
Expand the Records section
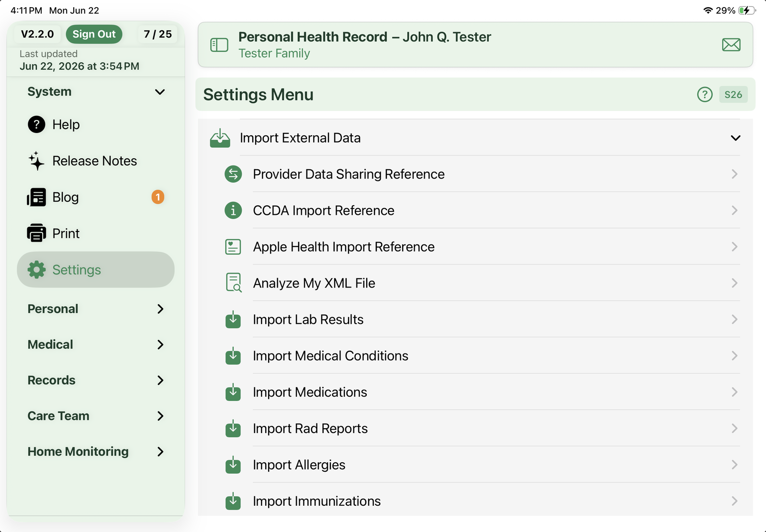(96, 380)
